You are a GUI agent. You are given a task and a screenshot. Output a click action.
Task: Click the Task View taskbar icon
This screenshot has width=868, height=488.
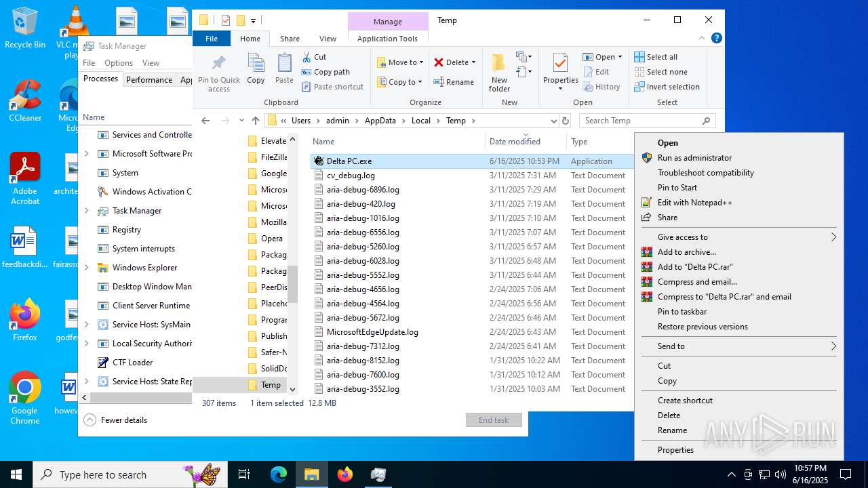pyautogui.click(x=244, y=474)
